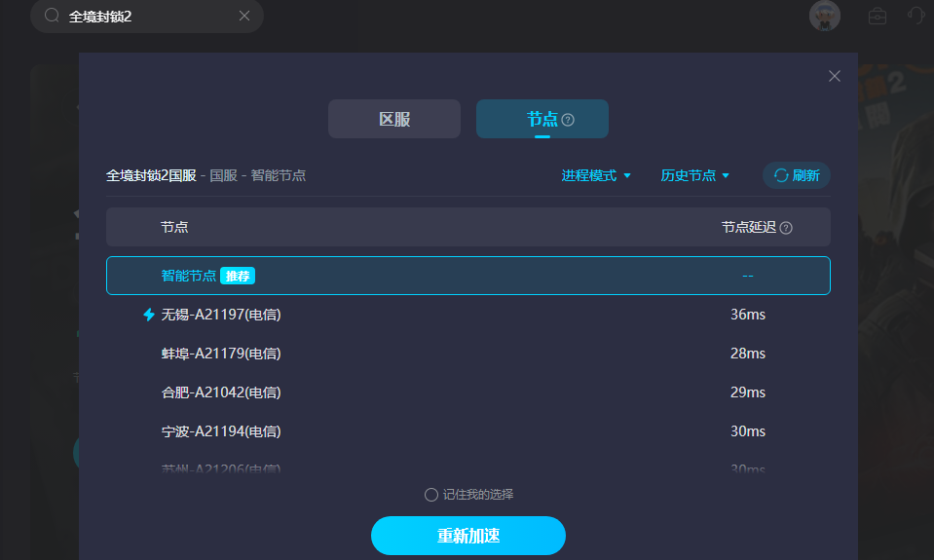Clear the search box with X
Screen dimensions: 934x560
(x=244, y=17)
